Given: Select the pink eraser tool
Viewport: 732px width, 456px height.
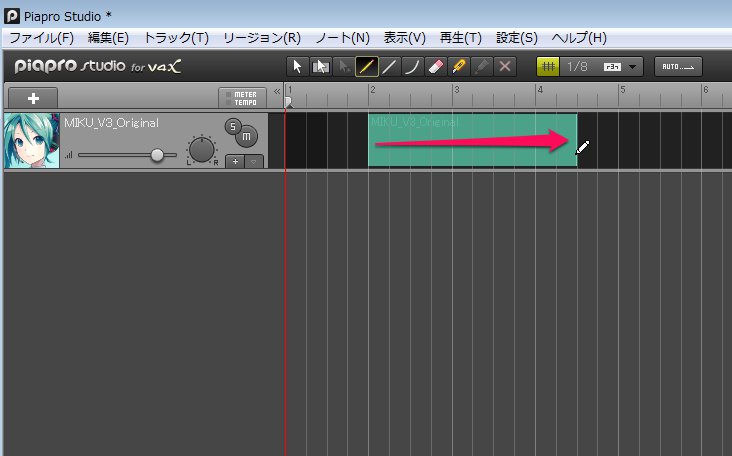Looking at the screenshot, I should [x=435, y=67].
